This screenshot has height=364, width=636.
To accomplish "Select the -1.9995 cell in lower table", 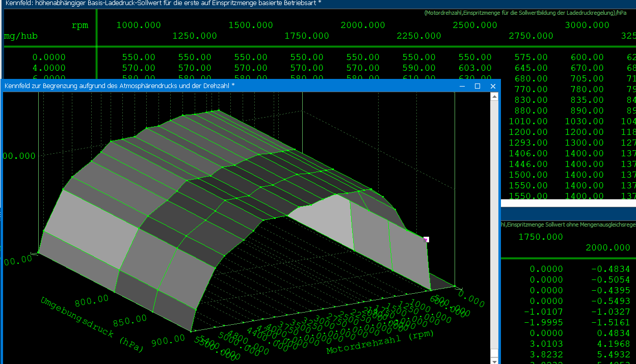I will coord(546,322).
